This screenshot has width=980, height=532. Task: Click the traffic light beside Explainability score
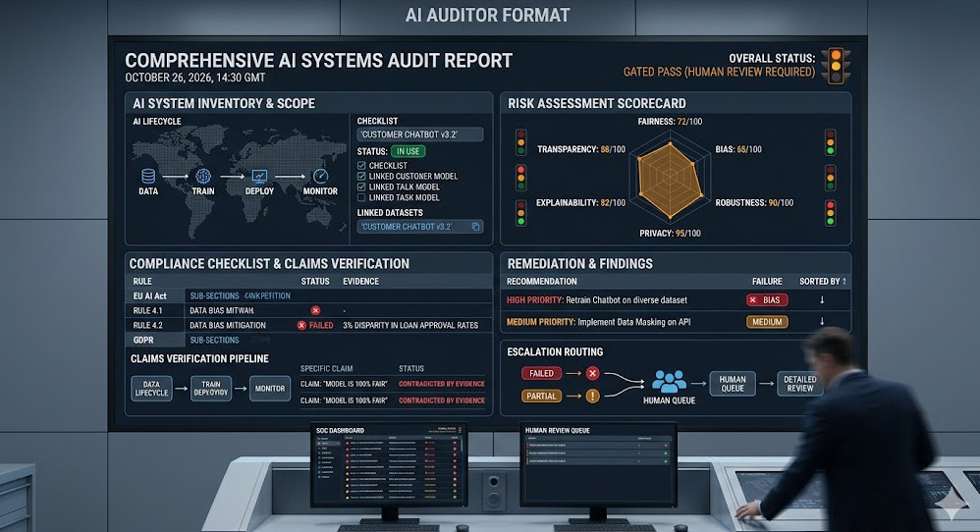click(x=520, y=213)
